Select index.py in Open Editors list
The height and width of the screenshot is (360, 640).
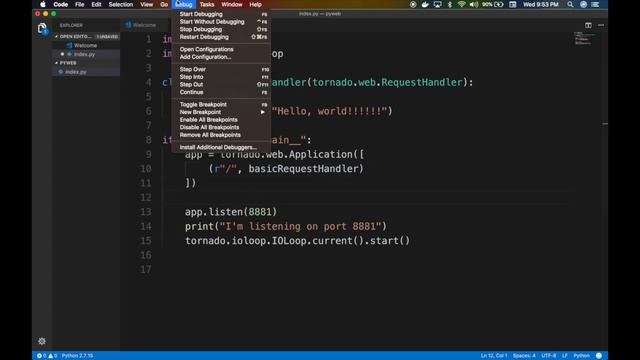(x=86, y=54)
